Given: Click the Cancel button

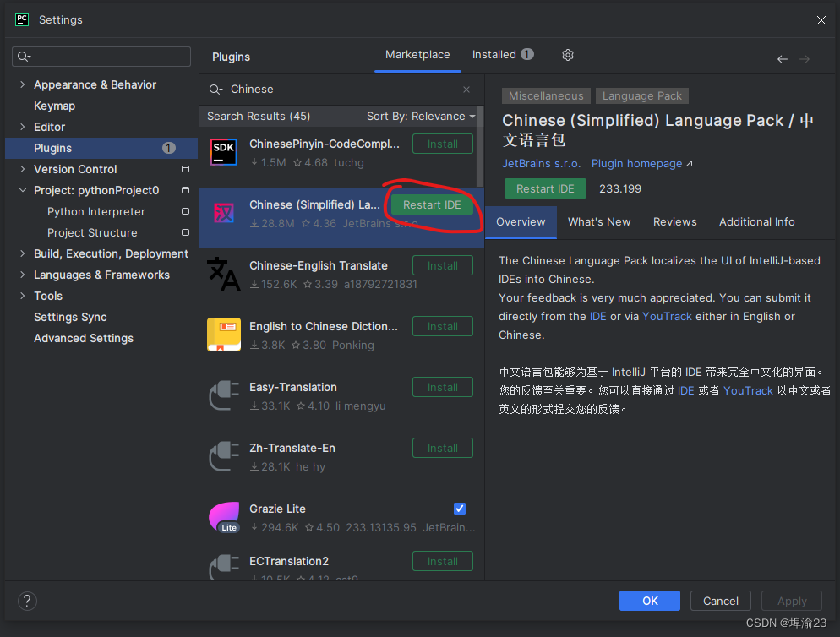Looking at the screenshot, I should [x=721, y=602].
